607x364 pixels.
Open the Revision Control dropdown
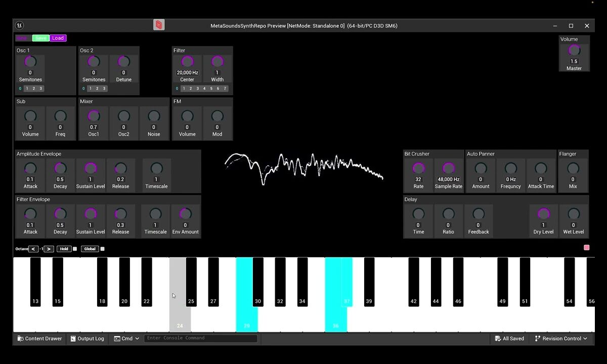[x=561, y=339]
